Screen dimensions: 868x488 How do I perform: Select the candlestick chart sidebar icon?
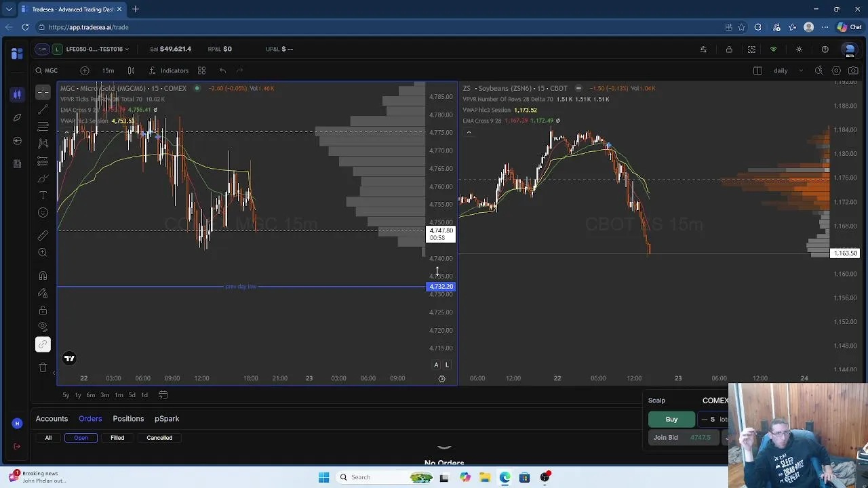click(x=17, y=94)
